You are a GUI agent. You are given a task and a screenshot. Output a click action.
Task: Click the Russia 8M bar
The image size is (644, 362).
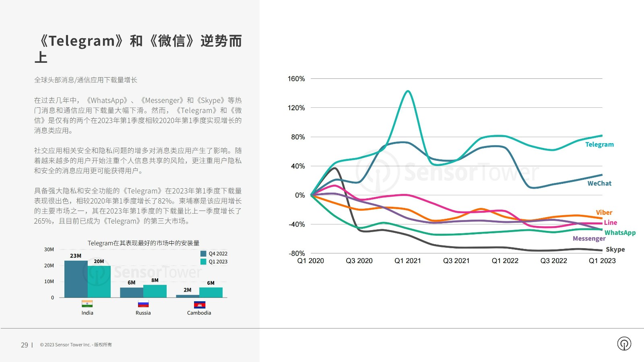tap(155, 291)
